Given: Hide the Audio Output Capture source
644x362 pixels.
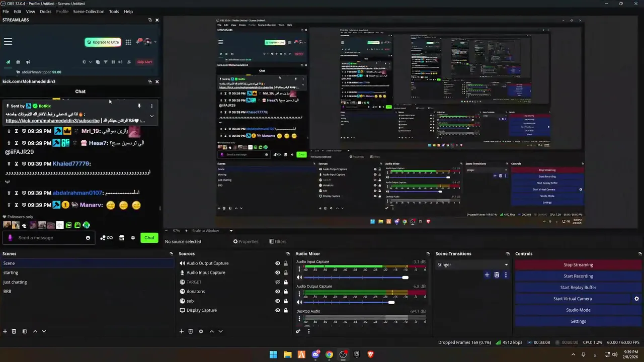Looking at the screenshot, I should (x=277, y=263).
